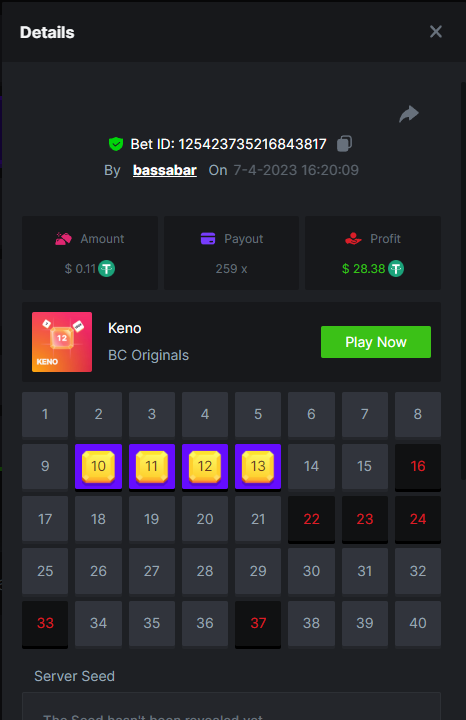
Task: Click the Amount money bag icon
Action: [63, 239]
